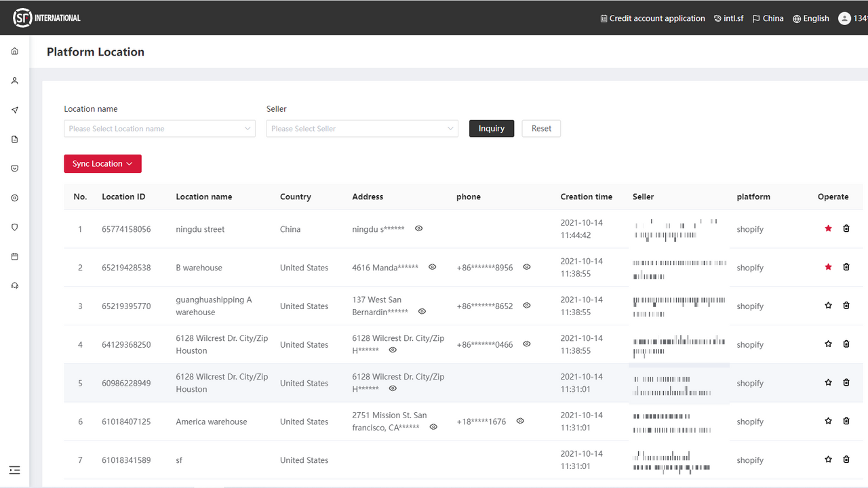Open the Location name dropdown
The width and height of the screenshot is (868, 488).
coord(159,129)
